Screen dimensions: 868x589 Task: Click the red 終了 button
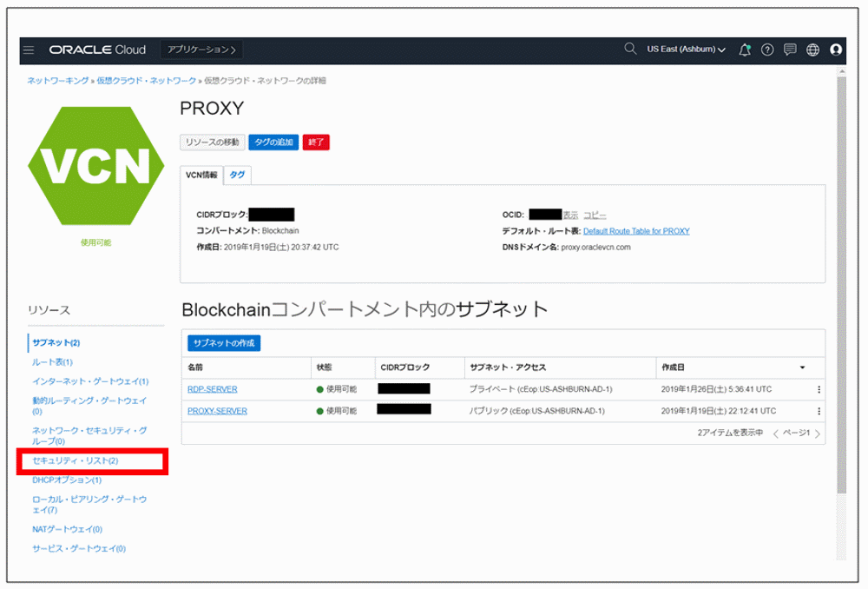tap(316, 142)
